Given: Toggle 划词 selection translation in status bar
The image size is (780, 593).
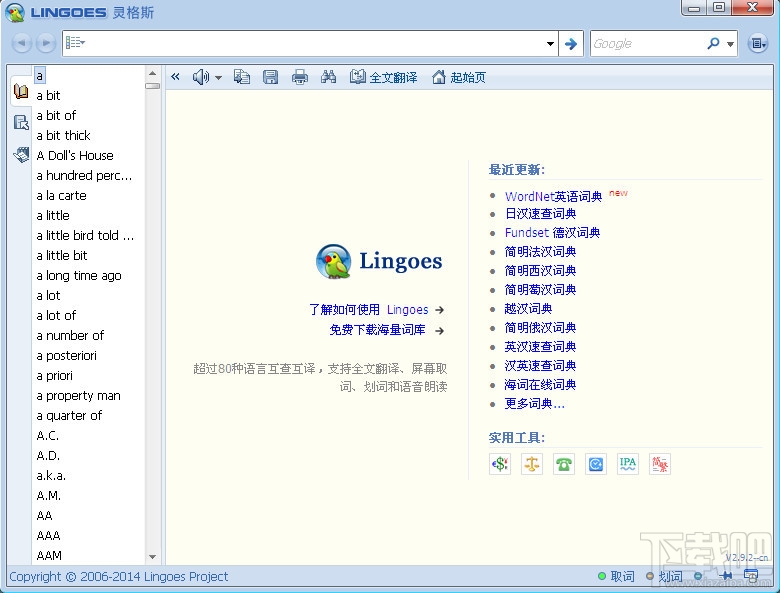Looking at the screenshot, I should coord(664,577).
